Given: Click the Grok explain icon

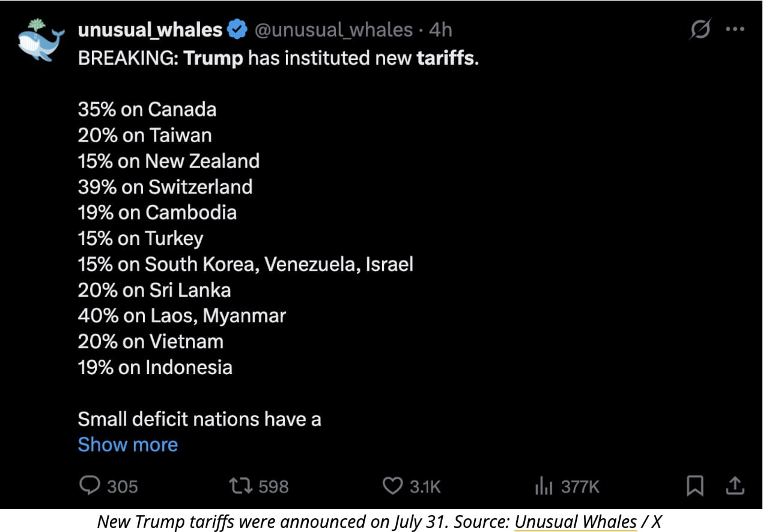Looking at the screenshot, I should click(699, 29).
